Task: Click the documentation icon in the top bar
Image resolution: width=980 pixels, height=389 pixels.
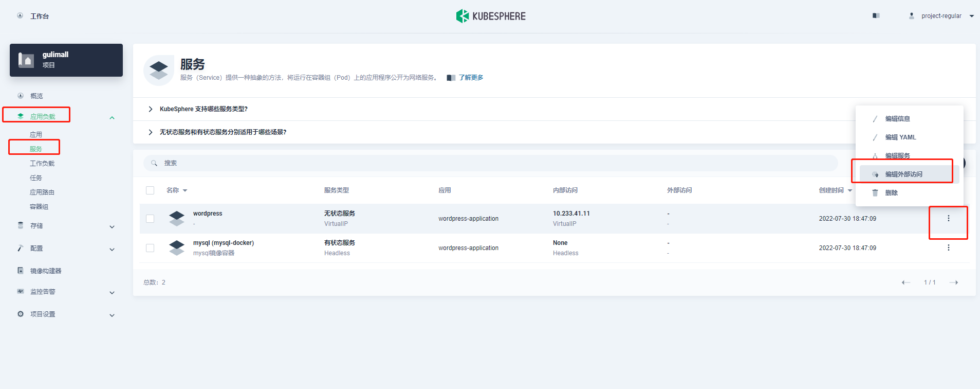Action: 876,16
